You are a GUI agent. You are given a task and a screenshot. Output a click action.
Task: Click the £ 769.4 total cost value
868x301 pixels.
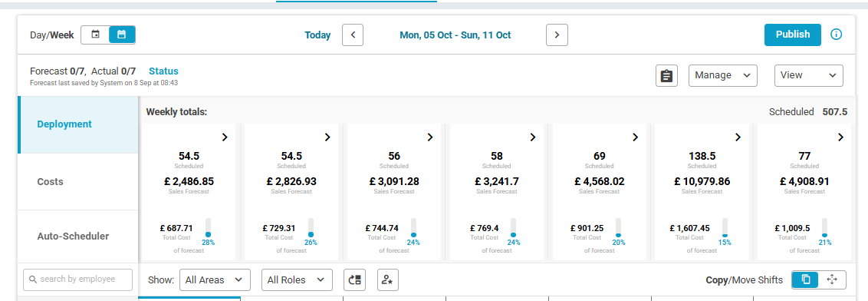(x=485, y=228)
